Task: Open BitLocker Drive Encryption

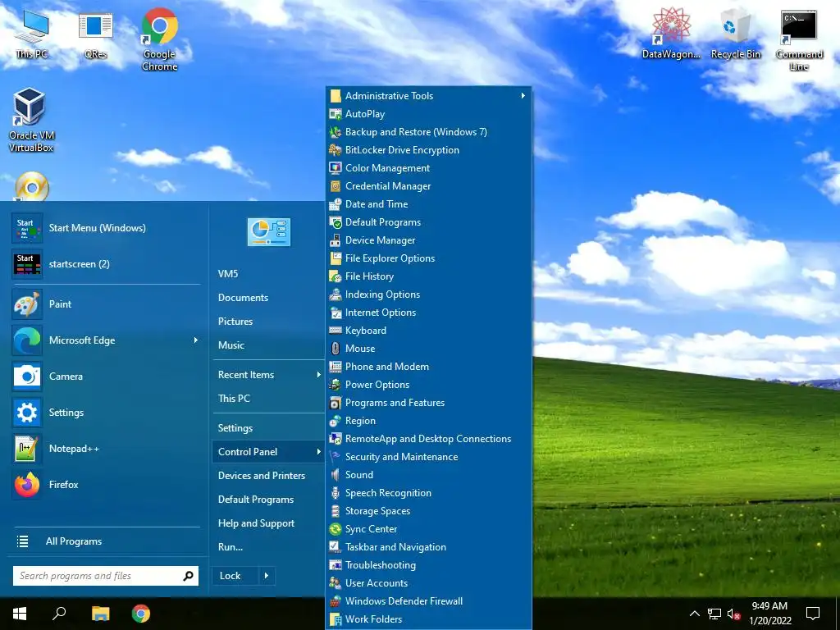Action: click(428, 150)
